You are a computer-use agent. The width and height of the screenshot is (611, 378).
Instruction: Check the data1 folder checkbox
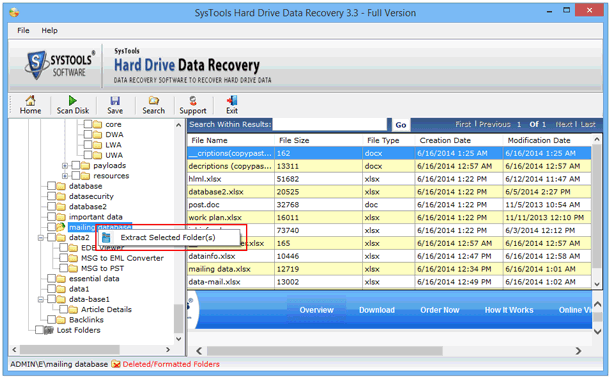click(x=51, y=289)
